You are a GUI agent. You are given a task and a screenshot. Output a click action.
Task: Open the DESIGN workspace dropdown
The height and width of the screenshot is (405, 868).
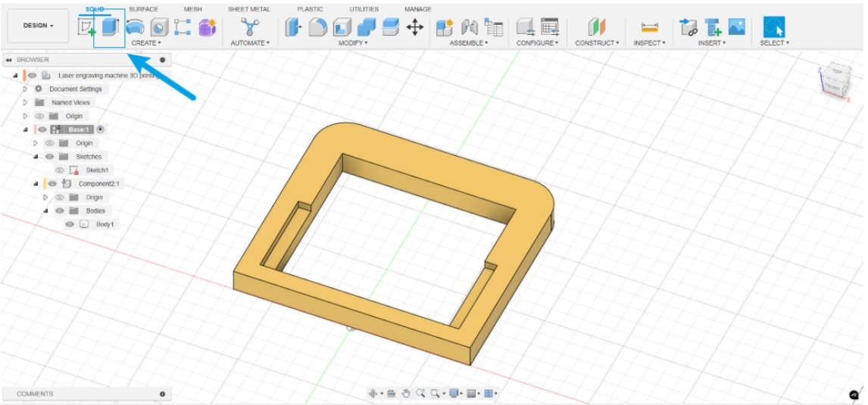click(38, 26)
